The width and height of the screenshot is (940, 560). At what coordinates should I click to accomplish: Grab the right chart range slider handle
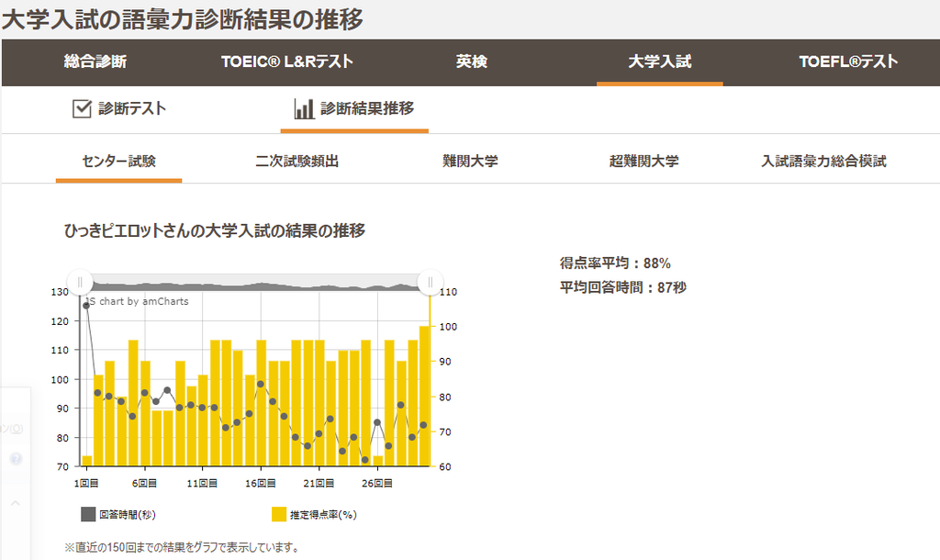pos(430,283)
